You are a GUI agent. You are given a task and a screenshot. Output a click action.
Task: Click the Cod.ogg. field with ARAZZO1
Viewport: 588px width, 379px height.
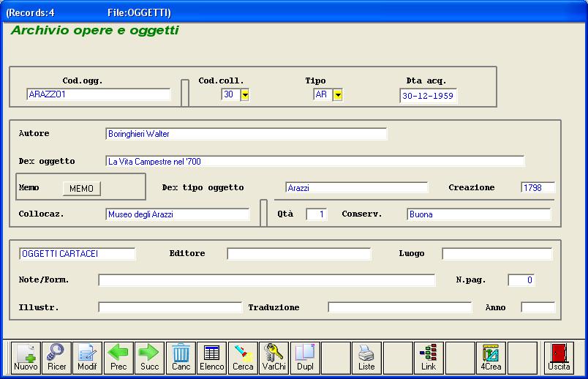pos(98,94)
